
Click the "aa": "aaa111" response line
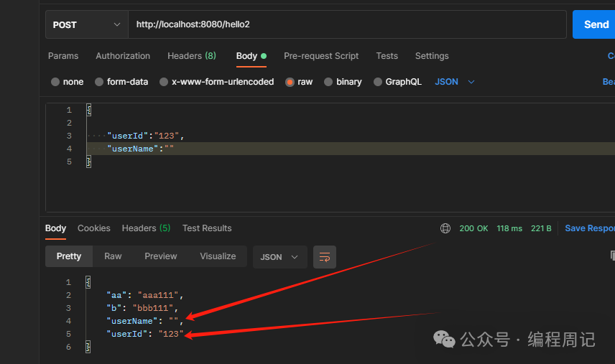pyautogui.click(x=144, y=295)
